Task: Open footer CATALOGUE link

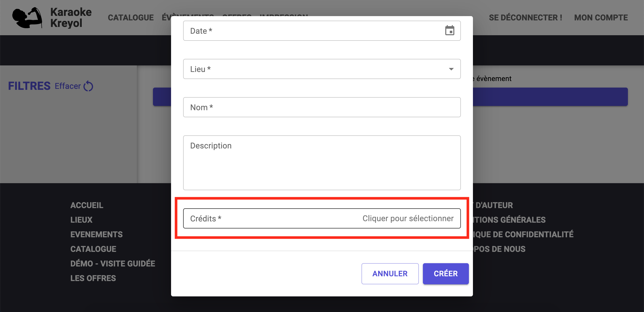Action: point(93,249)
